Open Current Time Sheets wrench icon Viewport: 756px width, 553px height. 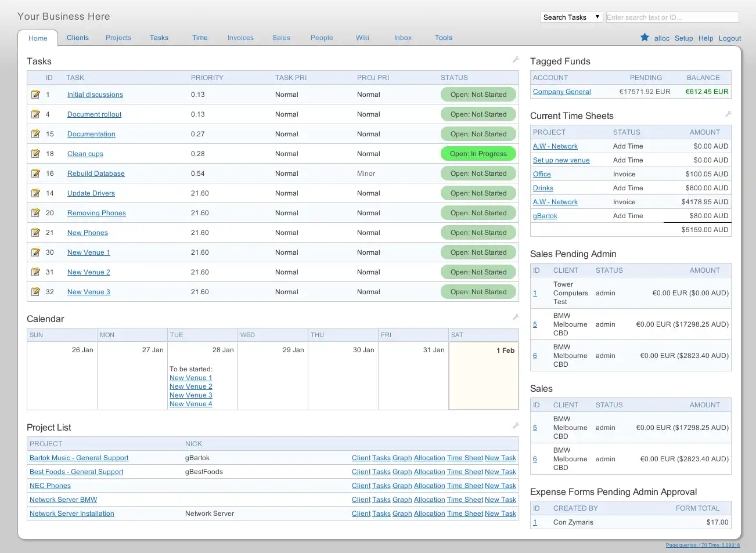coord(728,114)
